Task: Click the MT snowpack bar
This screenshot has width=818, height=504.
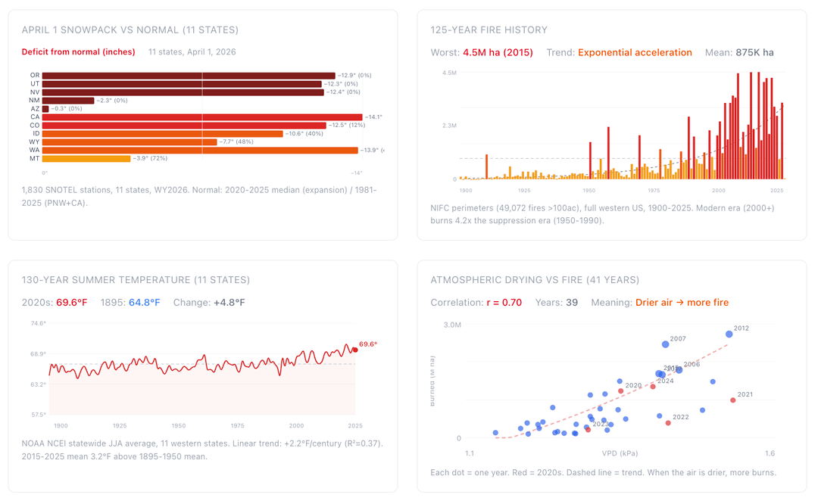Action: 86,159
